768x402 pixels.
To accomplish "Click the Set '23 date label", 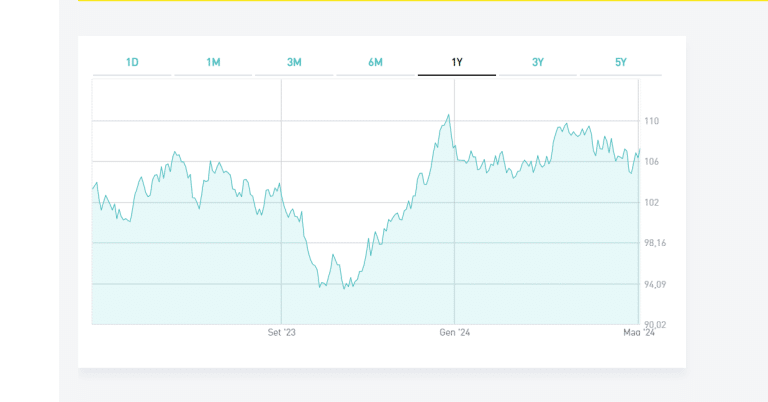I will pos(282,333).
